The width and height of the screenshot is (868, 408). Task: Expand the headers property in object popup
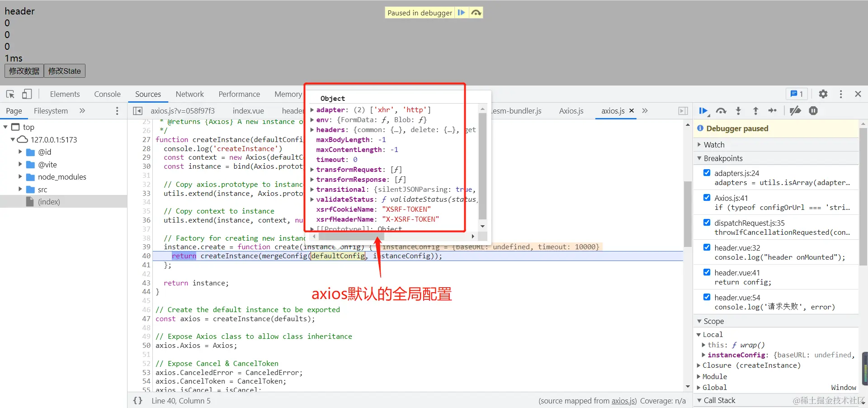click(x=312, y=130)
